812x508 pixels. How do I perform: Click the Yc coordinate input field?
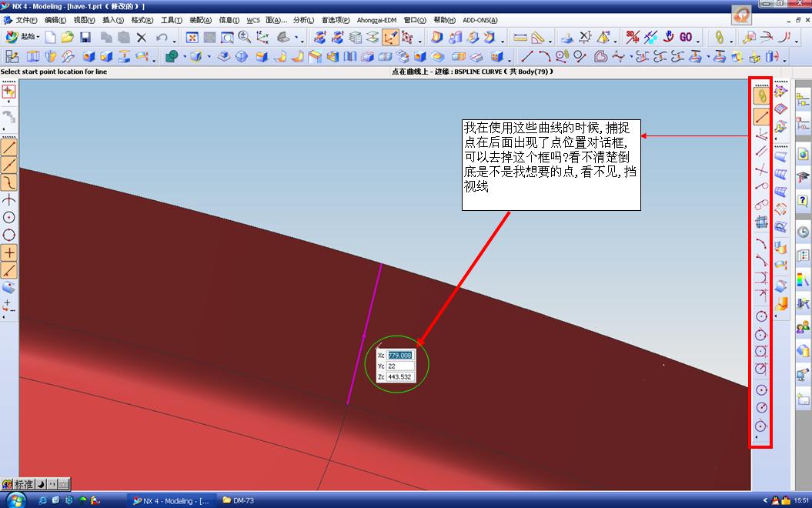click(x=400, y=366)
